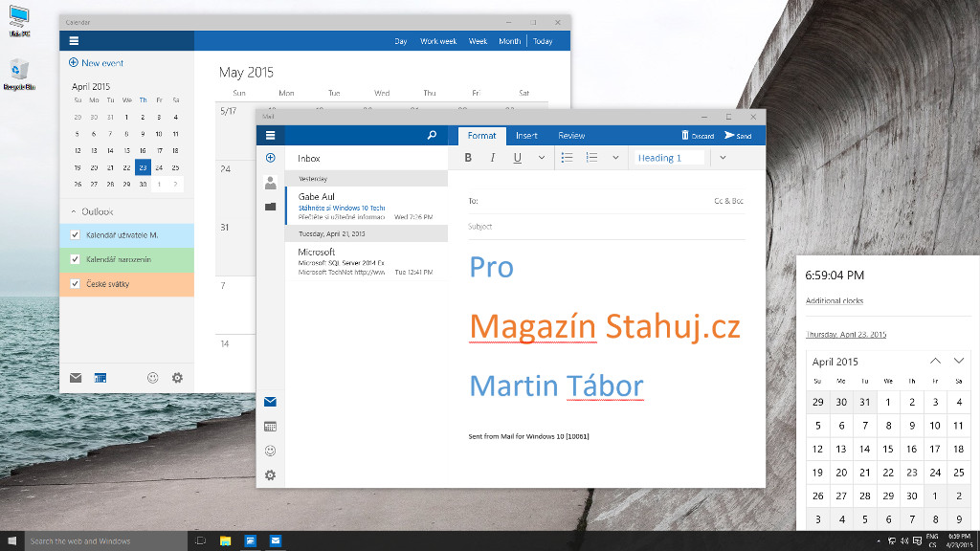The height and width of the screenshot is (551, 980).
Task: Switch to Mail from Calendar bottom bar
Action: coord(76,378)
